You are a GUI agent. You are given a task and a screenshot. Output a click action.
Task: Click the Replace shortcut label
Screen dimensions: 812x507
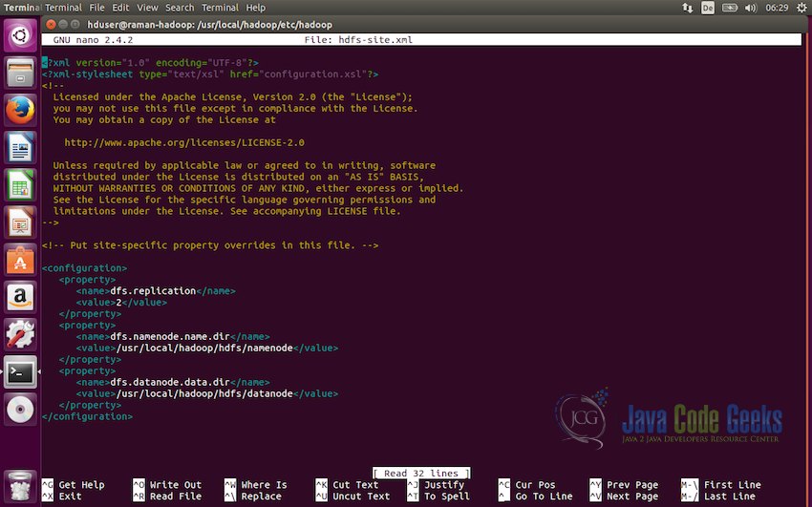click(x=261, y=496)
